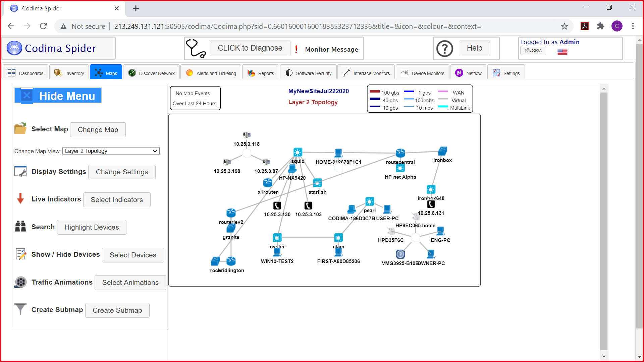Select the routecentral router icon
Screen dimensions: 644x362
click(400, 153)
